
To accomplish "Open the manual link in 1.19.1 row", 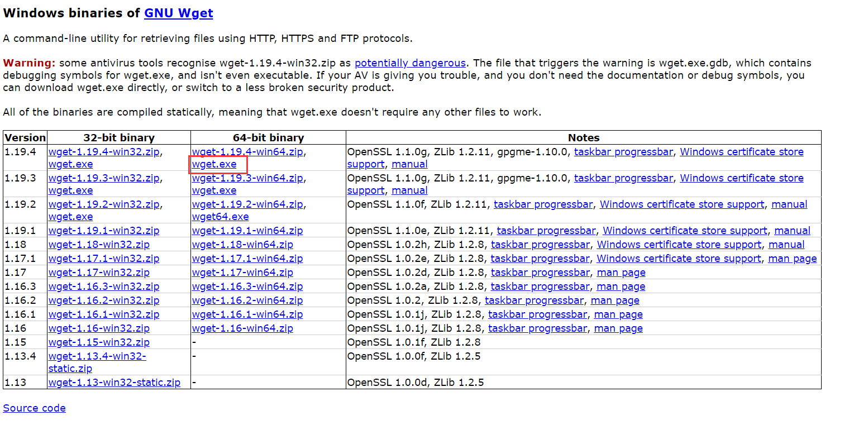I will tap(793, 231).
